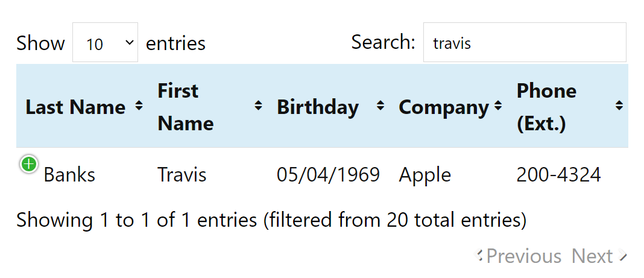Sort by the Phone (Ext.) header text
This screenshot has height=278, width=644.
(x=546, y=107)
